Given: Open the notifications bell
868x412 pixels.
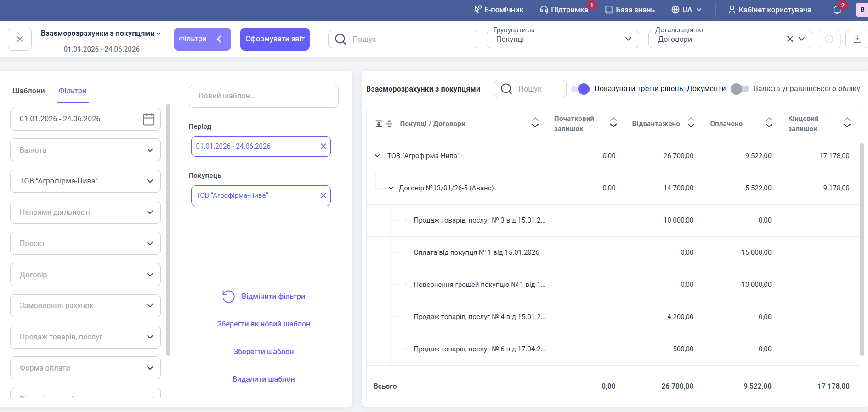Looking at the screenshot, I should pos(837,10).
